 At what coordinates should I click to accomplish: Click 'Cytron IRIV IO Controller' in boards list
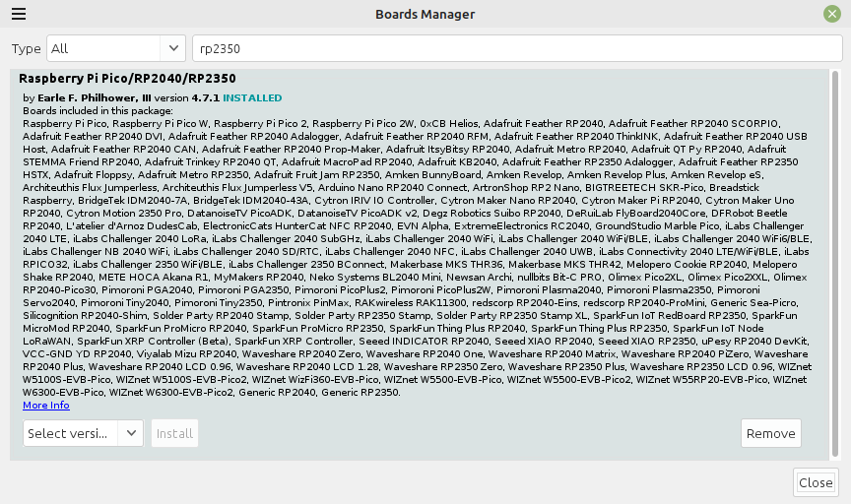(x=375, y=201)
